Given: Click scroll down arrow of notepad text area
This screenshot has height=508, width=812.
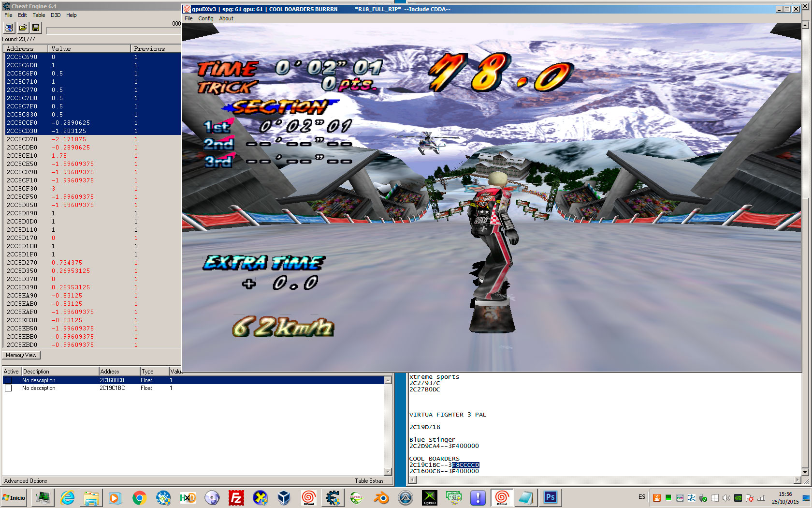Looking at the screenshot, I should click(805, 472).
